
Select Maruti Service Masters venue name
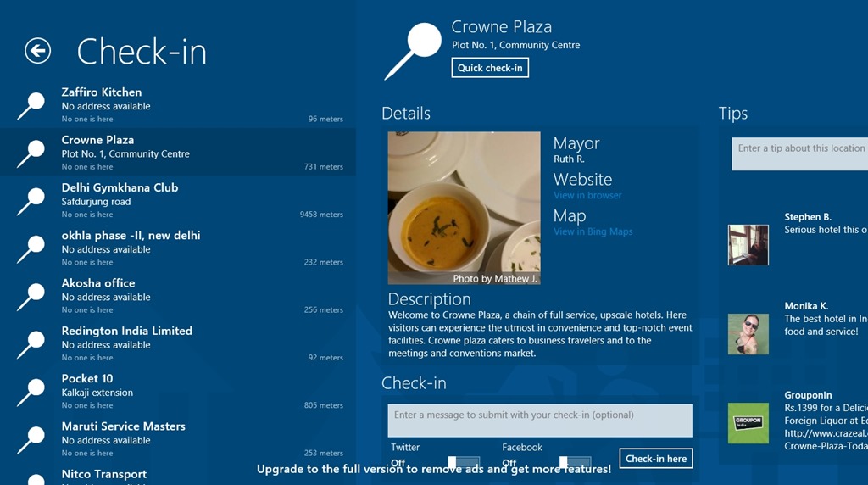point(124,426)
